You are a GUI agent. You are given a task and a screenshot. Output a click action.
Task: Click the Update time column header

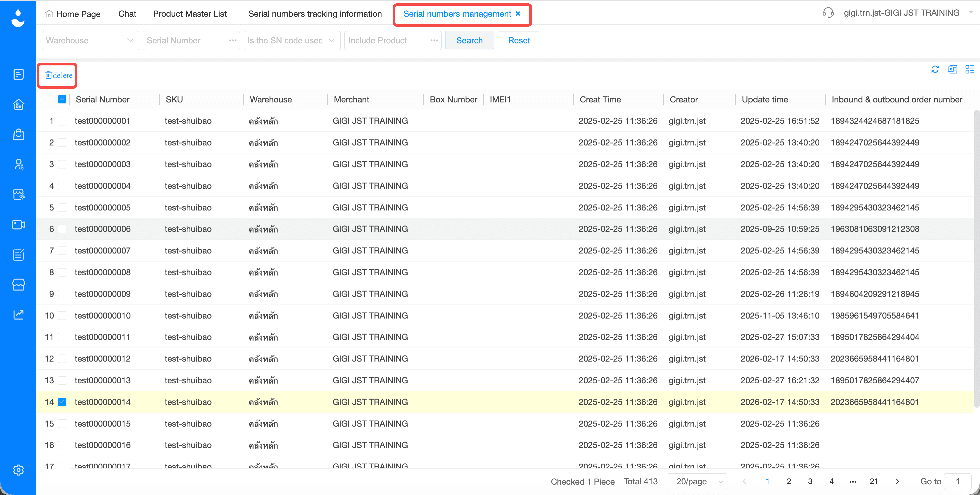pos(765,99)
